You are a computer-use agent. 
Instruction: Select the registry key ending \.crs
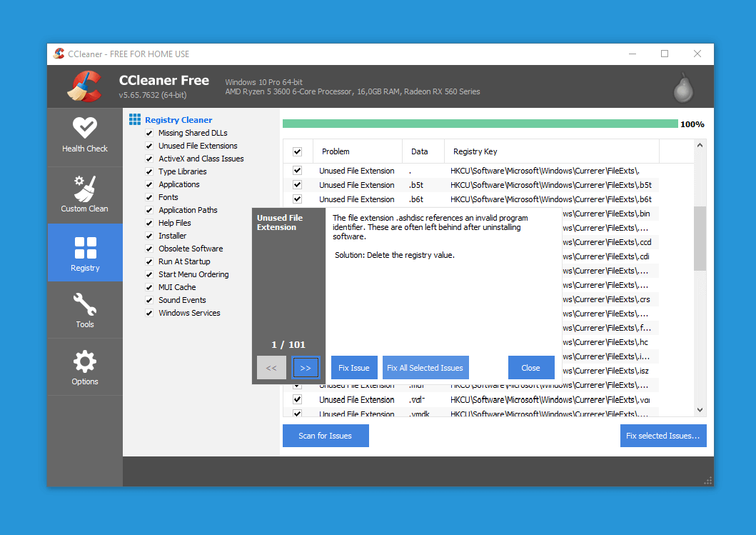click(607, 299)
